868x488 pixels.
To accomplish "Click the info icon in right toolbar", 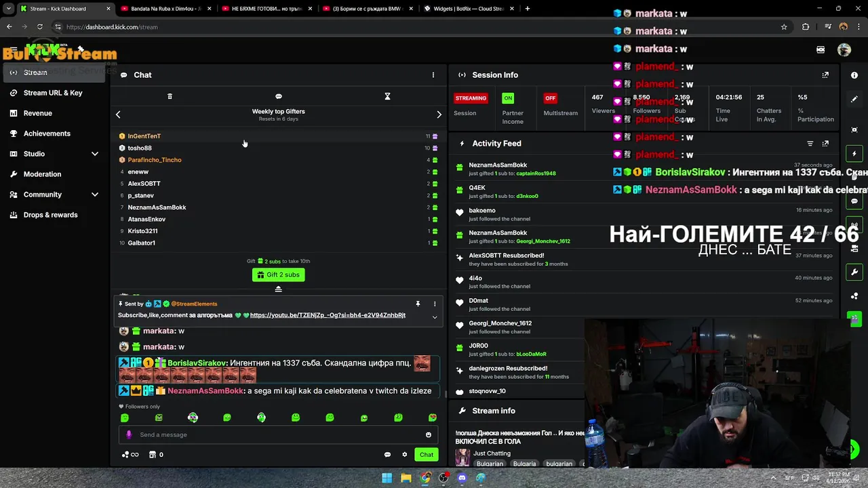I will coord(854,75).
